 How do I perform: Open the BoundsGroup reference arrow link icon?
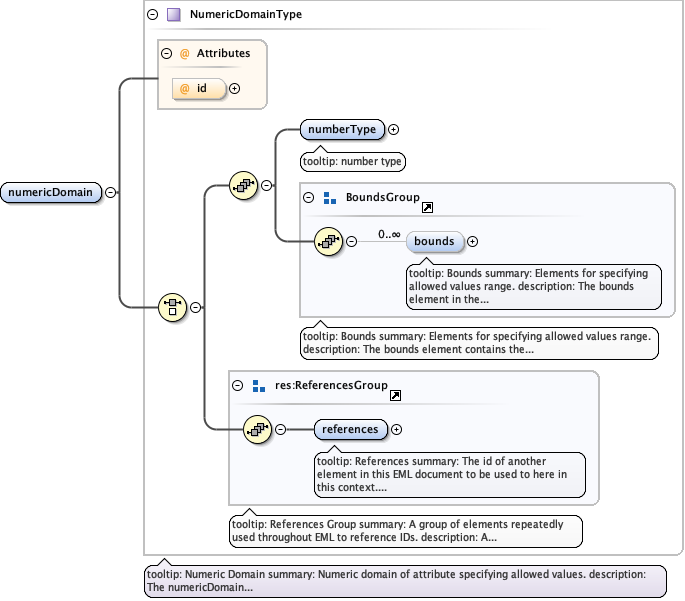[x=428, y=207]
